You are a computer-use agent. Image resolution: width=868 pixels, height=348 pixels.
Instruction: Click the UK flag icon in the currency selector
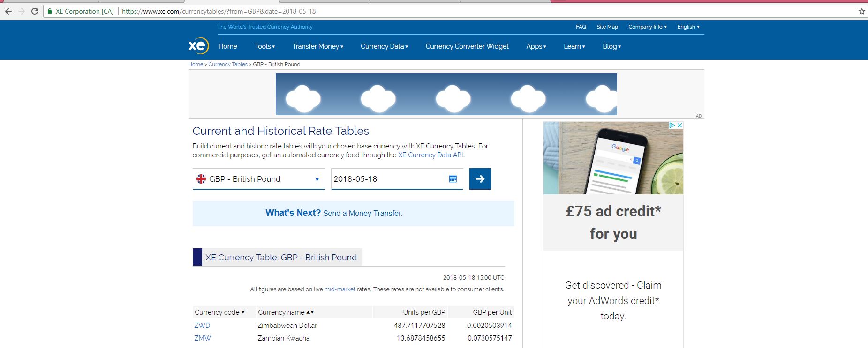201,179
